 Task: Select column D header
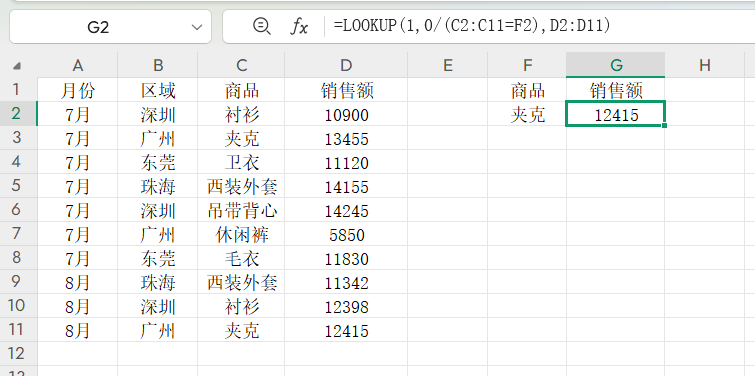(346, 65)
